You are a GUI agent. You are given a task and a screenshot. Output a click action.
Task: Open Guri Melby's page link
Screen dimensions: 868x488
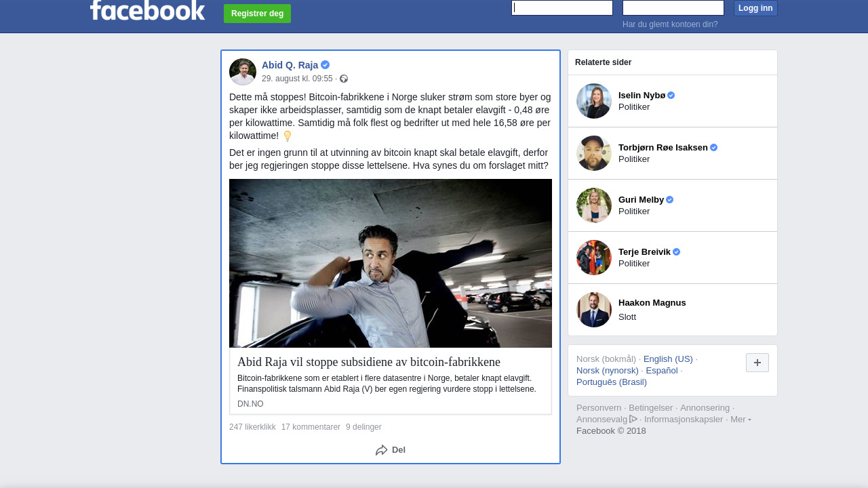click(641, 200)
